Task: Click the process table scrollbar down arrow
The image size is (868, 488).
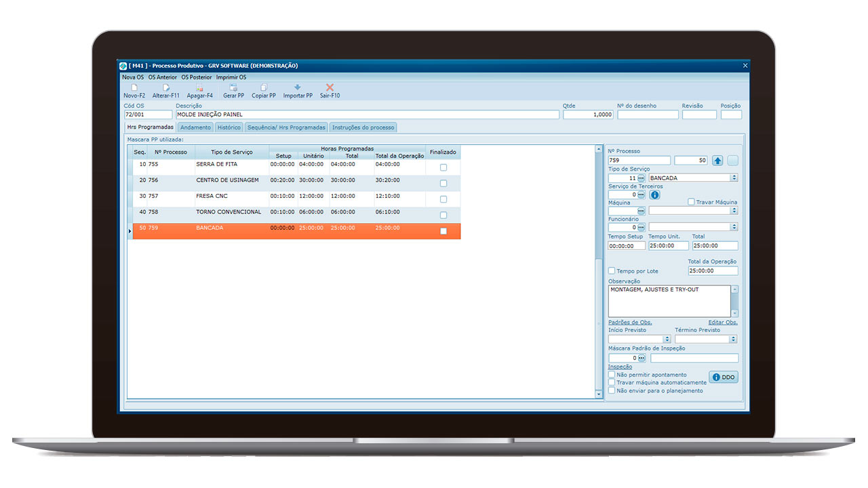Action: click(598, 394)
